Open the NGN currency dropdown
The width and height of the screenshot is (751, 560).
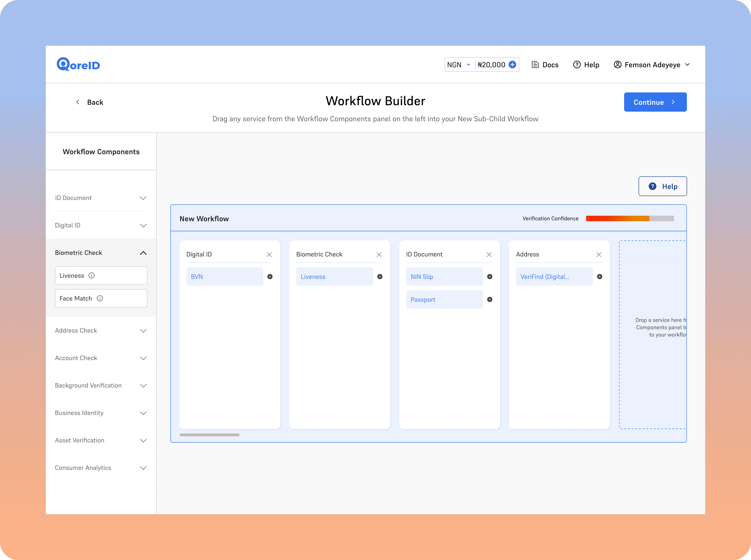pos(459,64)
